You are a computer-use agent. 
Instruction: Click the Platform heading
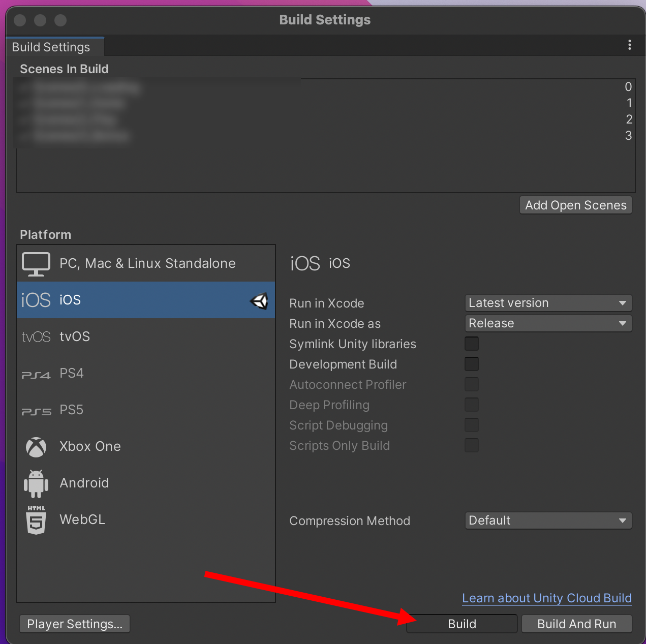pos(45,235)
